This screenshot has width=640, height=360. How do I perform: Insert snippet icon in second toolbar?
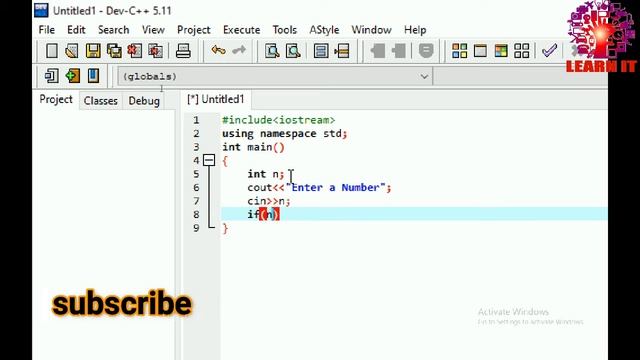click(x=51, y=76)
